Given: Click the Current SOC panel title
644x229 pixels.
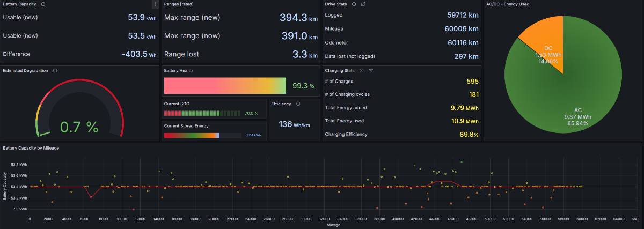Looking at the screenshot, I should tap(177, 104).
